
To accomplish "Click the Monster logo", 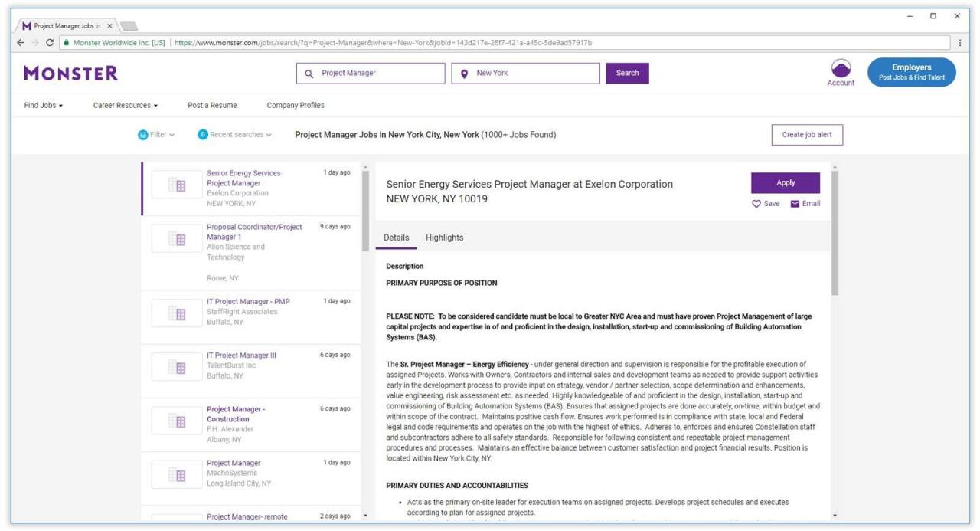I will (71, 73).
